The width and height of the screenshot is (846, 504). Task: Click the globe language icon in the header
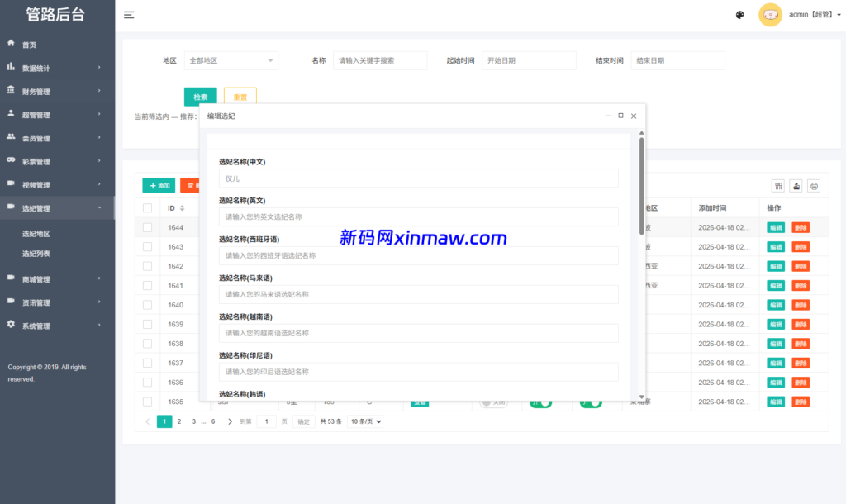click(739, 15)
